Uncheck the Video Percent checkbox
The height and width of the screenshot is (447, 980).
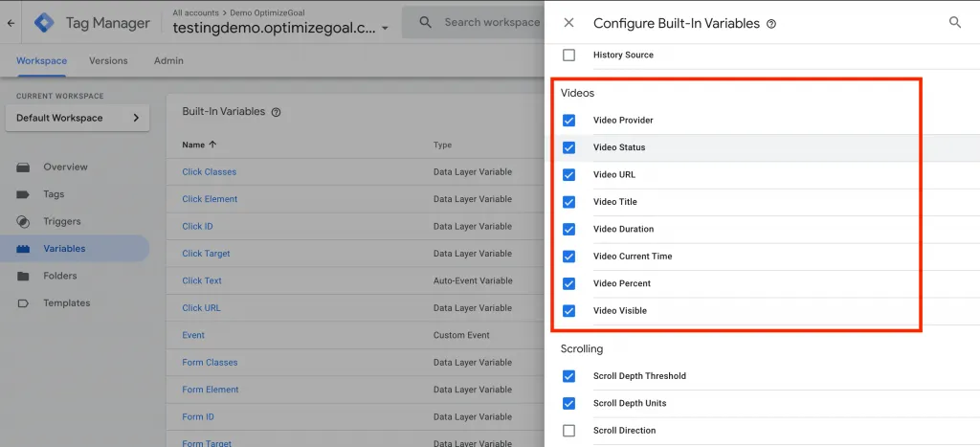pyautogui.click(x=568, y=283)
